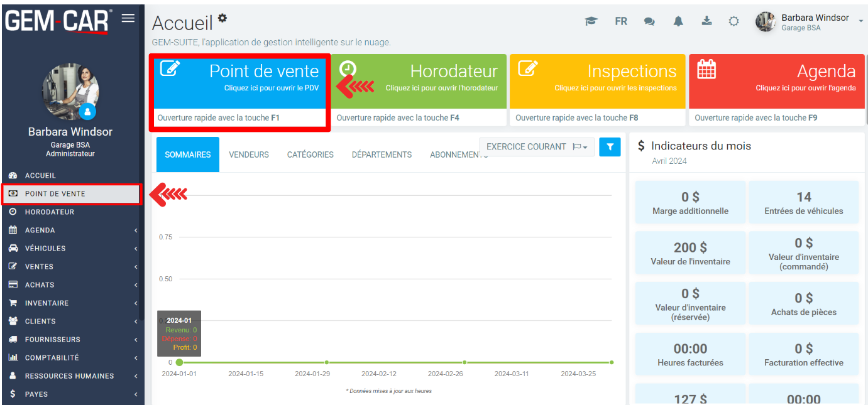Image resolution: width=868 pixels, height=405 pixels.
Task: Click the notifications bell icon
Action: click(x=678, y=21)
